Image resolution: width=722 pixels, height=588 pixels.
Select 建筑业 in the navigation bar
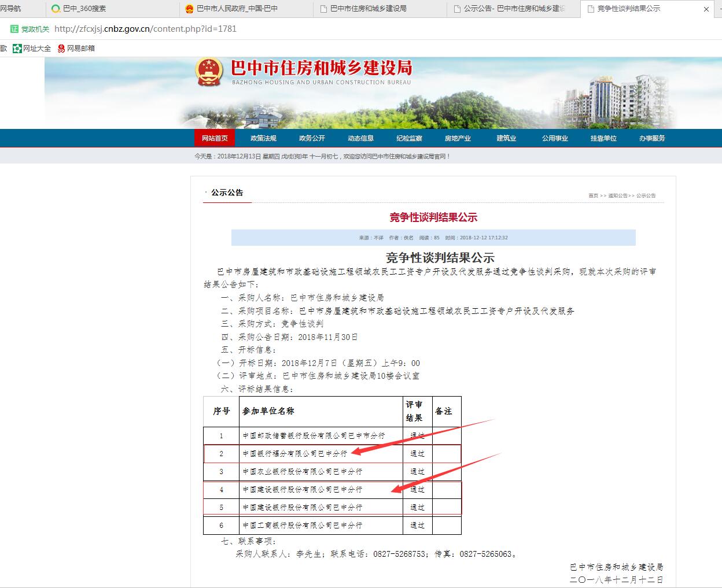506,138
